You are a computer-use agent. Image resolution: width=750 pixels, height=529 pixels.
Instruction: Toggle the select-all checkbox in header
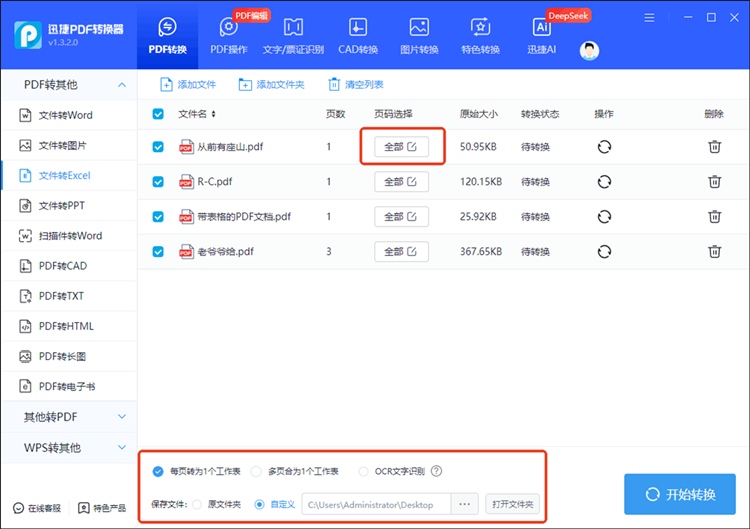(158, 114)
